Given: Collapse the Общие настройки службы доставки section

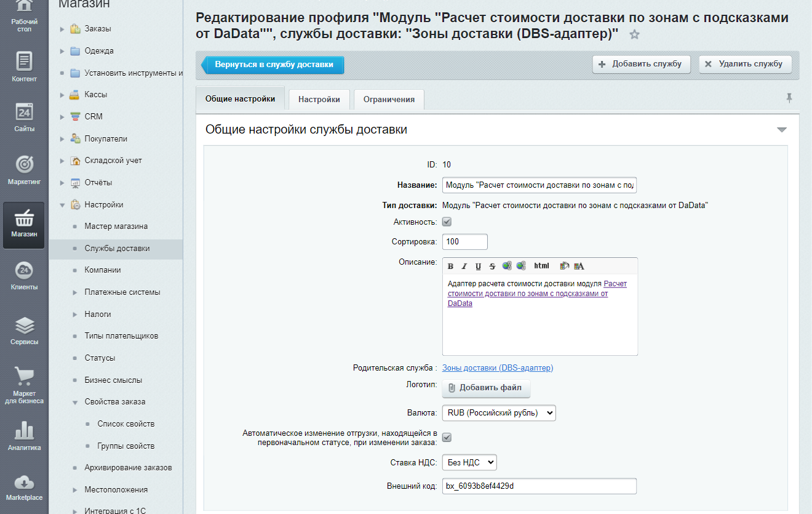Looking at the screenshot, I should (782, 130).
